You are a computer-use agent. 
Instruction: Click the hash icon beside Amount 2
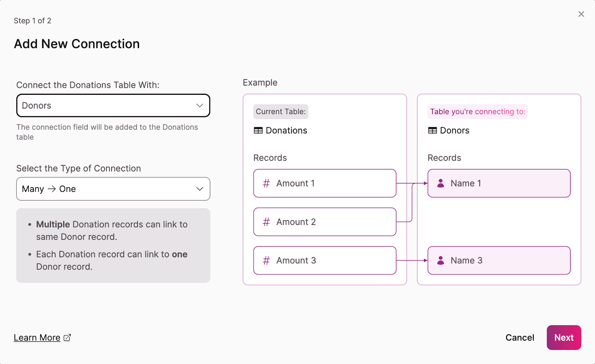tap(266, 222)
